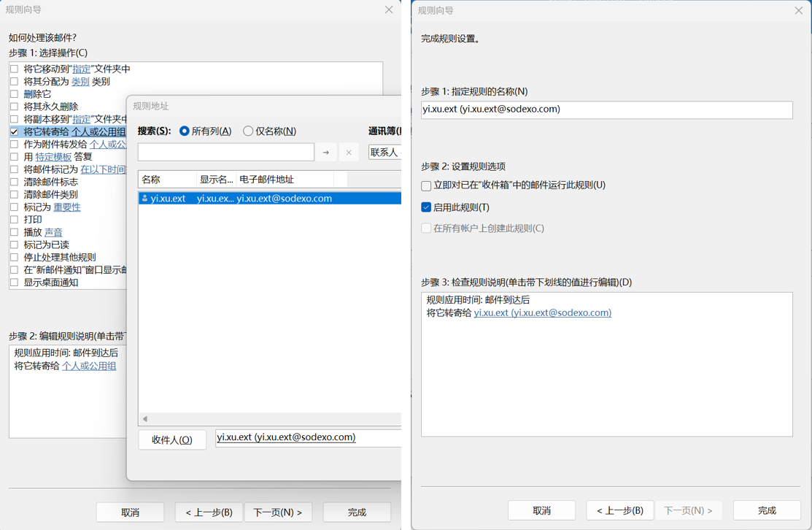Click 取消 in the left wizard window
The height and width of the screenshot is (530, 812).
(131, 512)
